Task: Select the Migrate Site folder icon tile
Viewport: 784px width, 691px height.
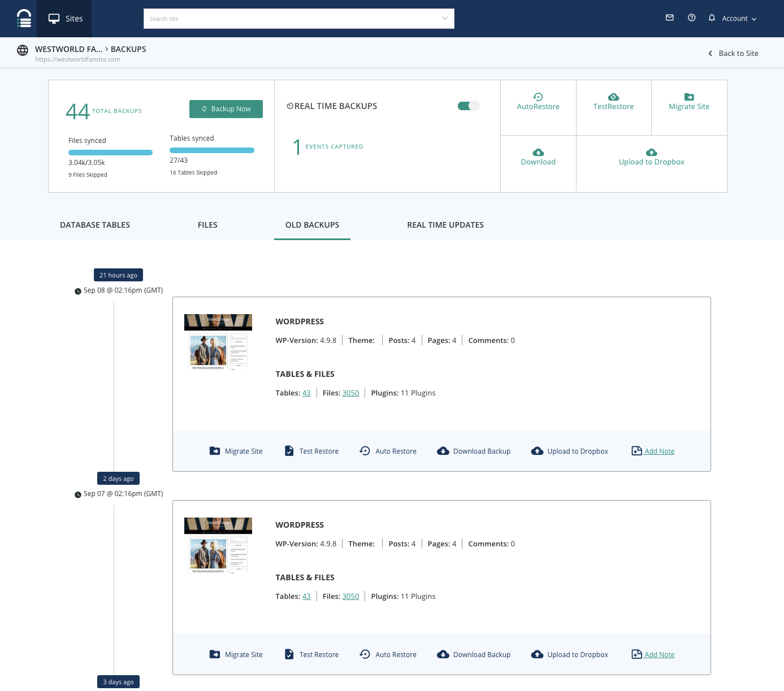Action: (689, 102)
